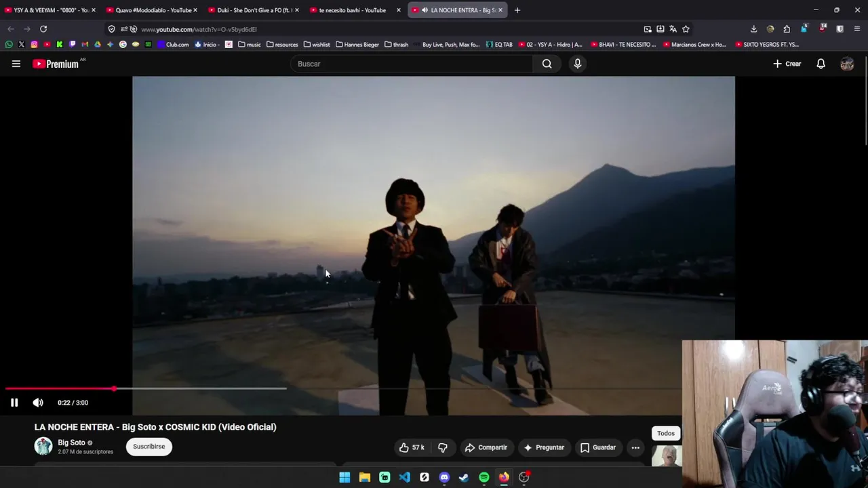Click the Suscribirse button
This screenshot has height=488, width=868.
[149, 447]
